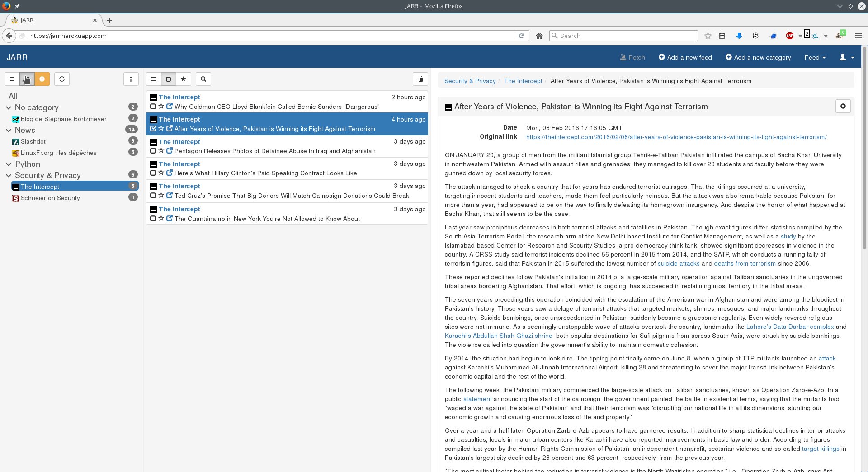Toggle the orange feeds-with-errors filter

[x=42, y=79]
